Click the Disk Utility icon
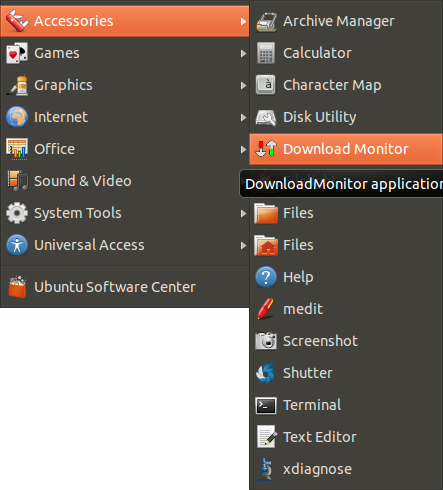This screenshot has height=490, width=443. click(266, 117)
